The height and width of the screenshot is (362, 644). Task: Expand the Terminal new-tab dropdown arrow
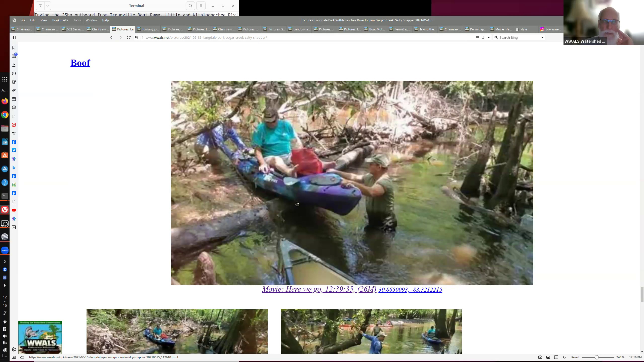pyautogui.click(x=48, y=6)
